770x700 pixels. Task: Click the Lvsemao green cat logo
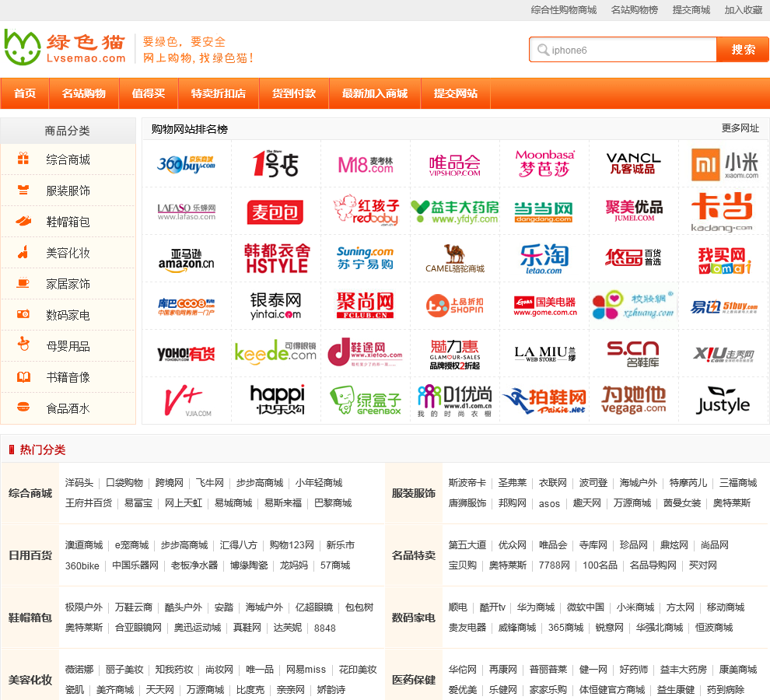point(65,47)
